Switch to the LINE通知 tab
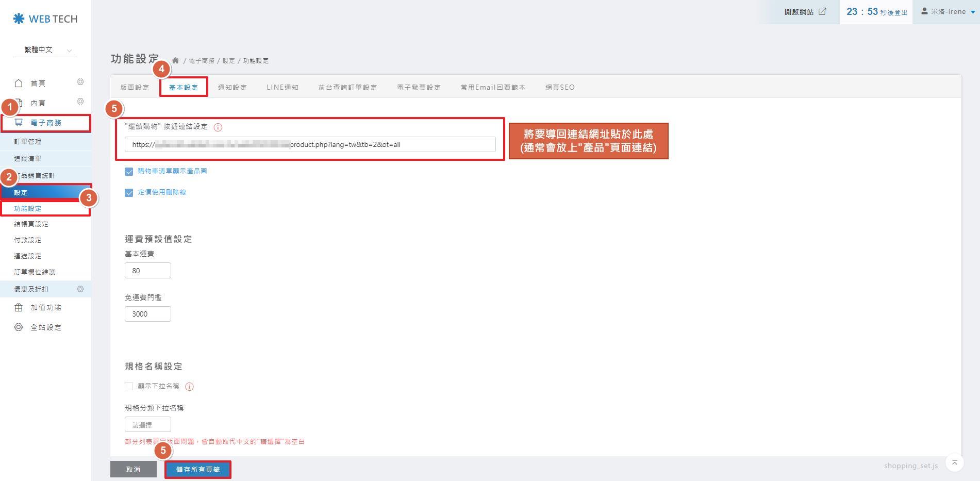Screen dimensions: 980x481 pyautogui.click(x=283, y=87)
